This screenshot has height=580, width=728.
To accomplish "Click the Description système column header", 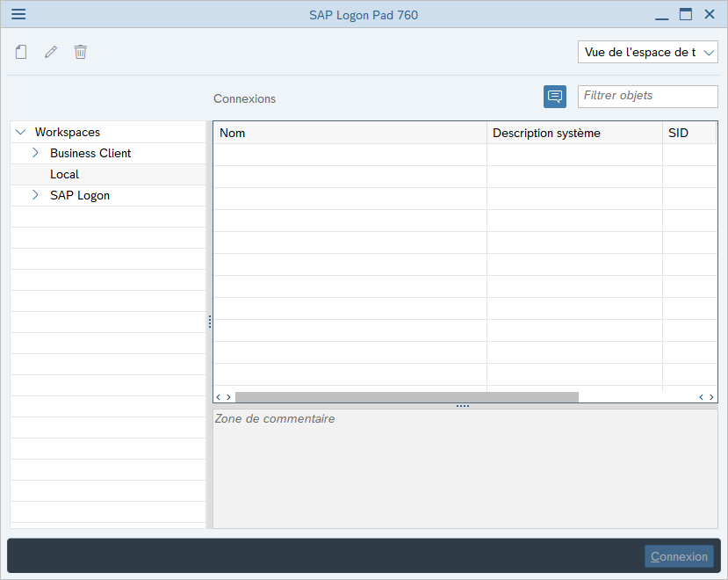I will coord(574,133).
